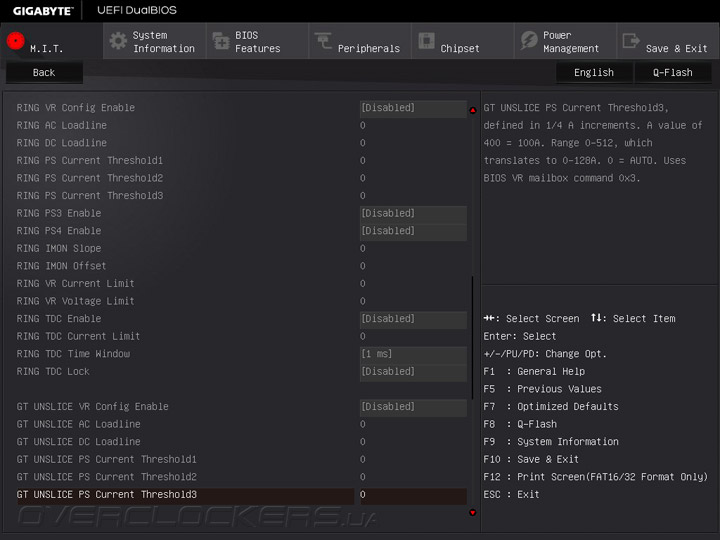Open GT UNSLICE VR Config Enable dropdown
Image resolution: width=720 pixels, height=540 pixels.
412,407
